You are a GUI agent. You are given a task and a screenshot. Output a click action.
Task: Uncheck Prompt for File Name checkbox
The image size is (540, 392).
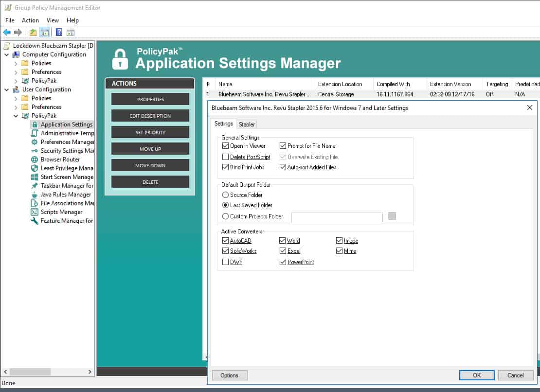[x=283, y=146]
